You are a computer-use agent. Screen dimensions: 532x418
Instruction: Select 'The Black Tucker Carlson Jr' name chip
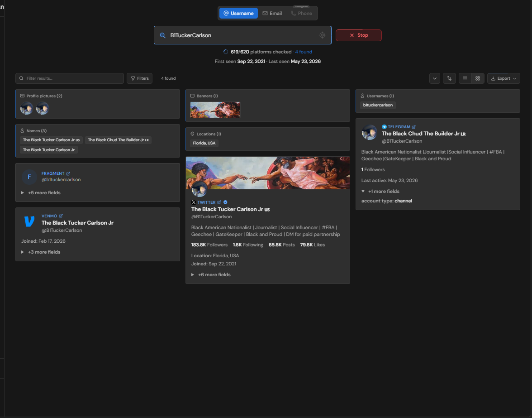pos(49,150)
